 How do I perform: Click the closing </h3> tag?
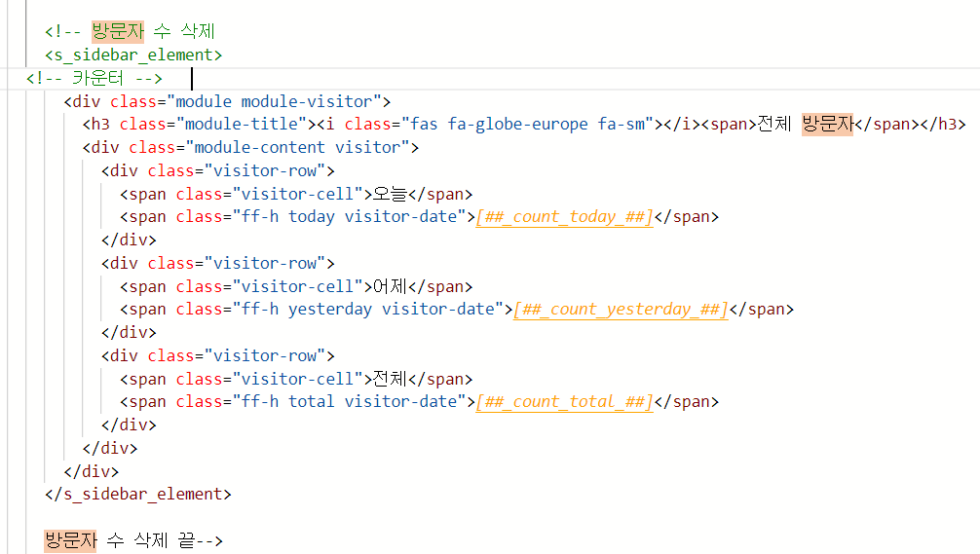(x=943, y=124)
